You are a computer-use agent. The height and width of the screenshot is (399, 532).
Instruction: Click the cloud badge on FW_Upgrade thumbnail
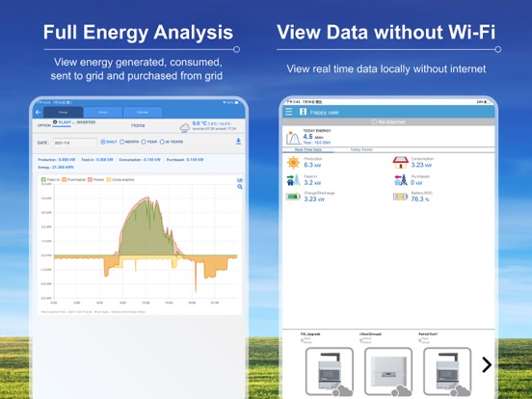pos(342,391)
